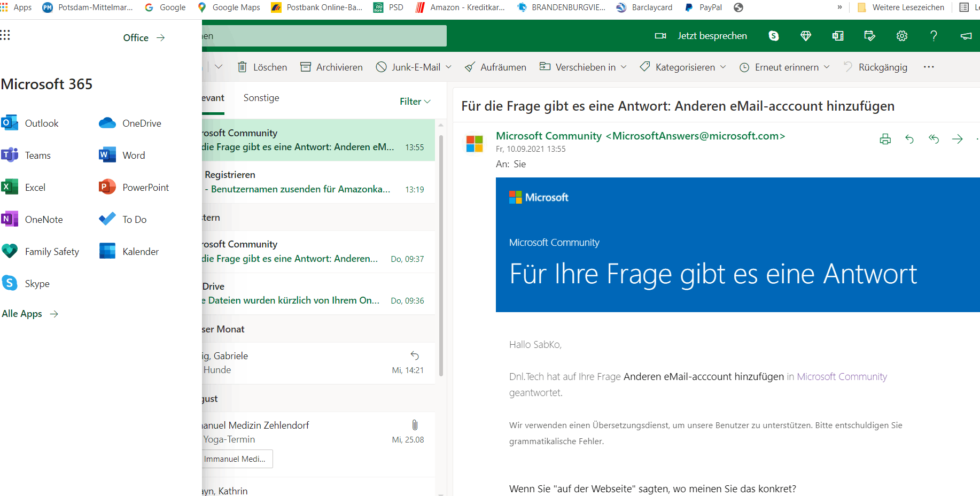Open the Premium diamond icon in header
Screen dimensions: 980x496
(x=806, y=36)
